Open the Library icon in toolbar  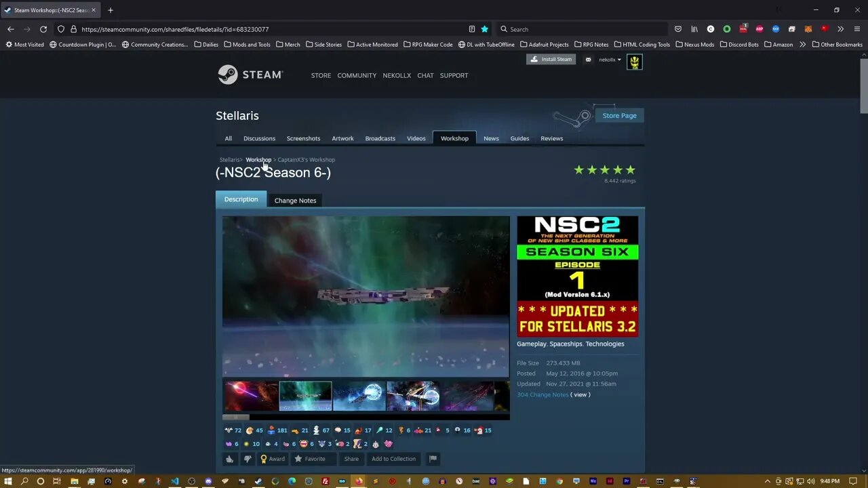694,29
